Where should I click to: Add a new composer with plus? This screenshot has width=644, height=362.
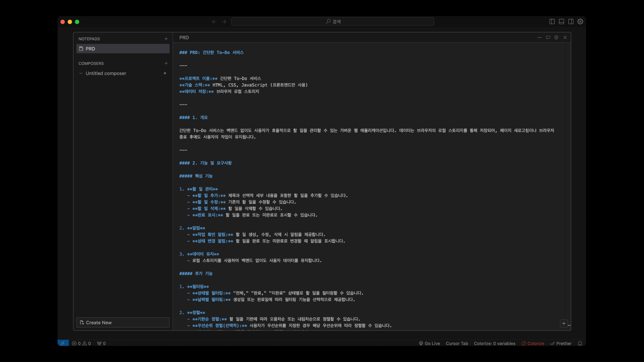click(166, 64)
